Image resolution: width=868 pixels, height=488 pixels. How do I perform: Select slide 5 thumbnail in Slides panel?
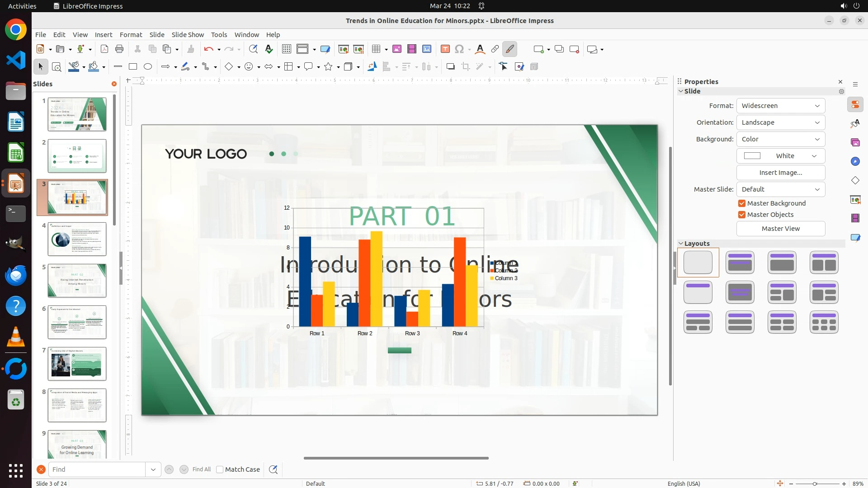point(77,281)
